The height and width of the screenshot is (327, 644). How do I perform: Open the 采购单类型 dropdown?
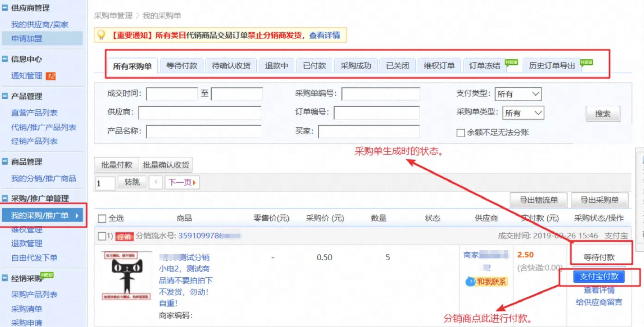coord(523,113)
